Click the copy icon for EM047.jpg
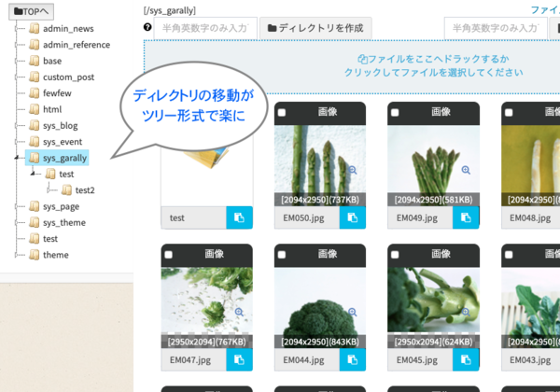The image size is (560, 392). point(239,359)
